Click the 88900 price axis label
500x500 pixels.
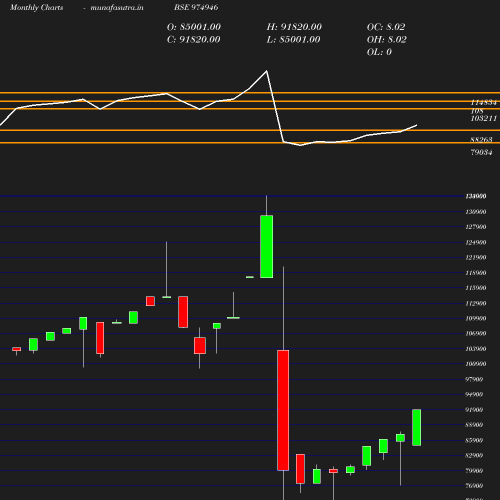(474, 425)
